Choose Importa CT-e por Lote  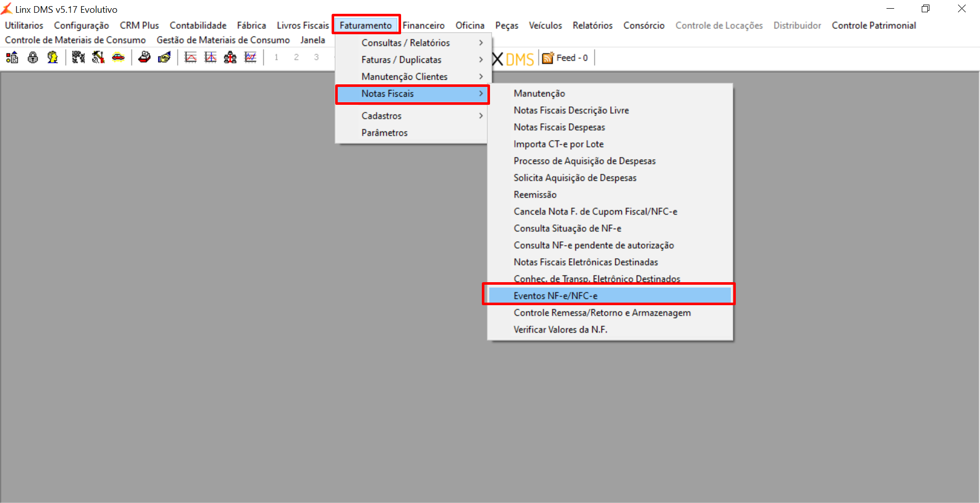[x=610, y=144]
